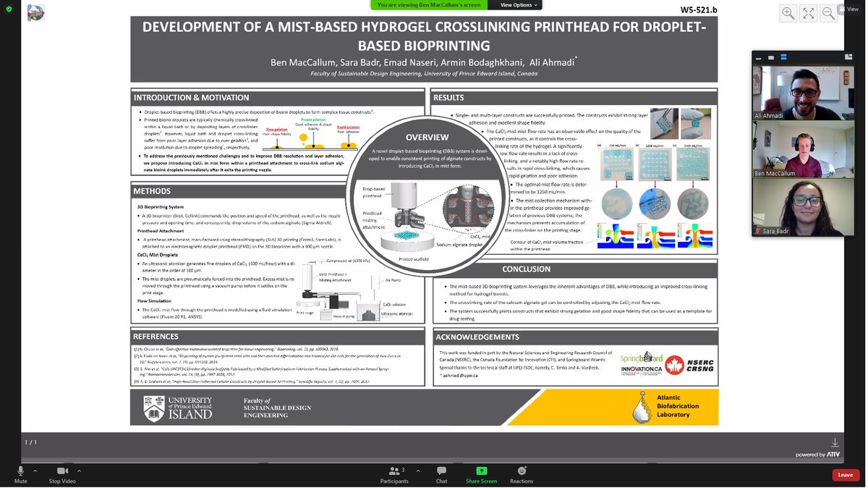Click the Results section heading

pos(448,98)
